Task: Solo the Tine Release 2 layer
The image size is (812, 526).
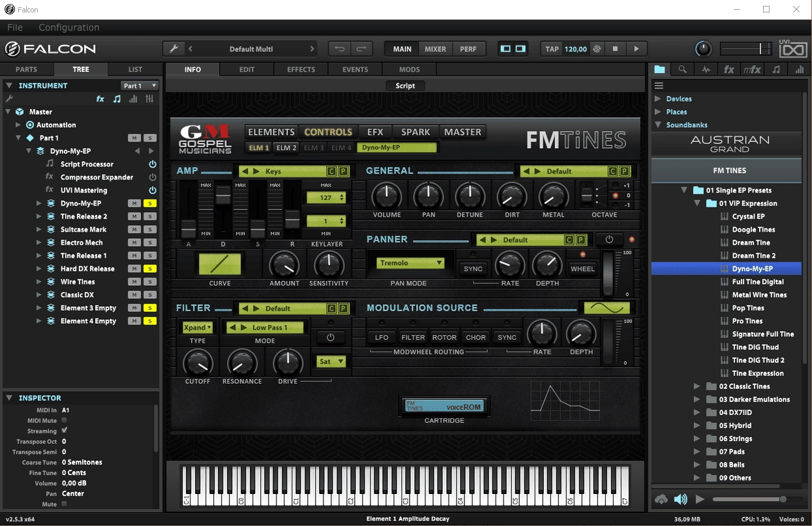Action: pos(150,217)
